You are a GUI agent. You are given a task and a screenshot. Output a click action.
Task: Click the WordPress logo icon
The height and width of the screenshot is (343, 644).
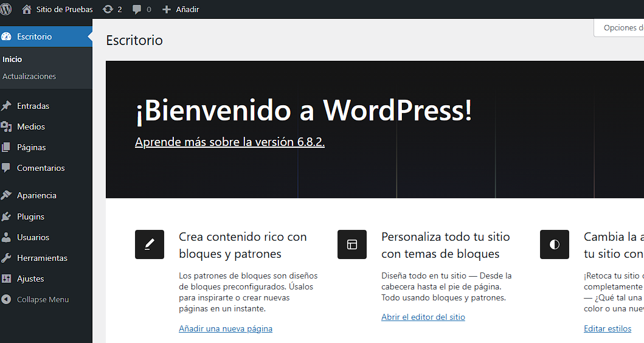tap(6, 9)
